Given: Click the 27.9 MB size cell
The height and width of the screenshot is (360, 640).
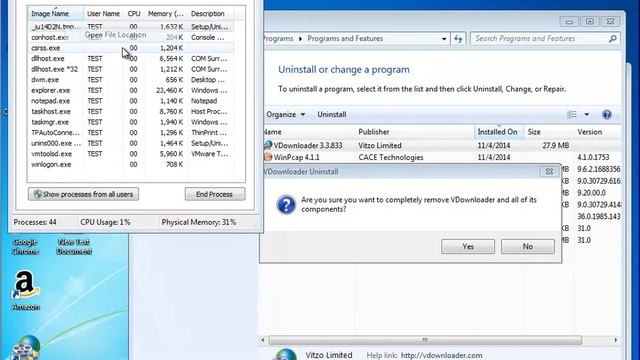Looking at the screenshot, I should [556, 145].
